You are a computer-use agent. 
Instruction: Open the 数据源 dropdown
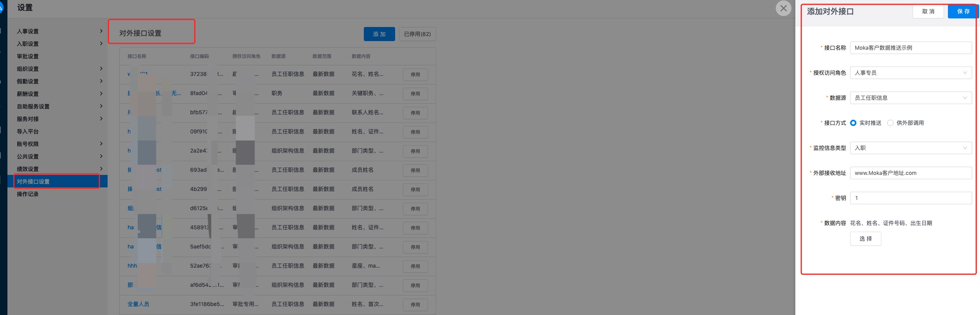(x=911, y=98)
